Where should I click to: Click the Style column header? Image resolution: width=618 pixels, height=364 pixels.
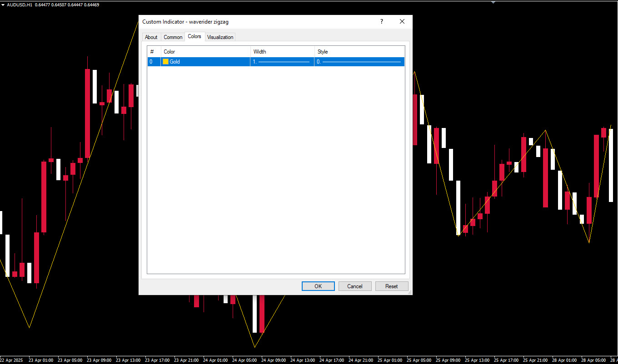pos(359,52)
